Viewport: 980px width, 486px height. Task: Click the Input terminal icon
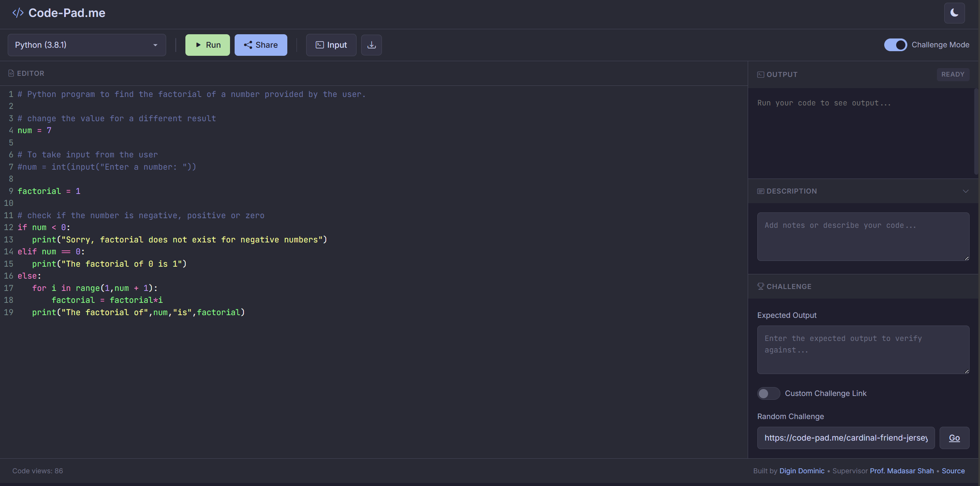(319, 45)
